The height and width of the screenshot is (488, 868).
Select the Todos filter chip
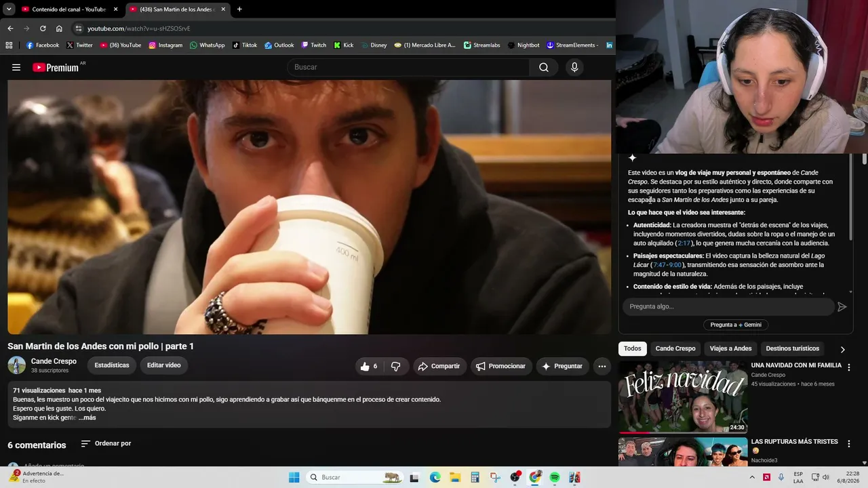coord(633,348)
